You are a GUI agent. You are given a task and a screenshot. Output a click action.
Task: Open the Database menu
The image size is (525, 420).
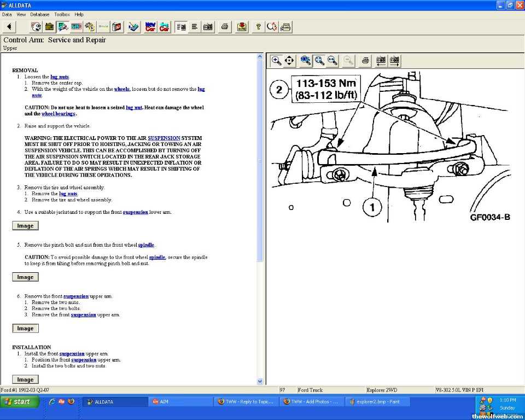pos(39,14)
